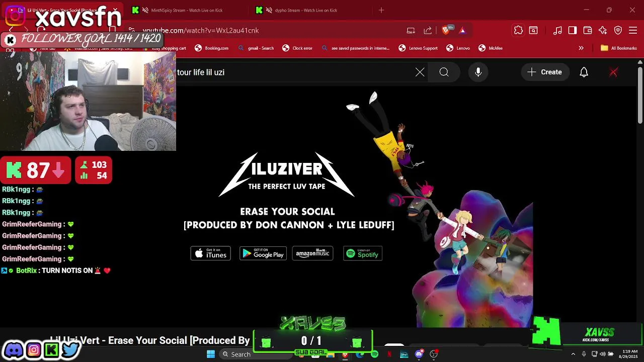Unmute the dypho Stream tab via its speaker icon
Image resolution: width=644 pixels, height=362 pixels.
click(269, 10)
